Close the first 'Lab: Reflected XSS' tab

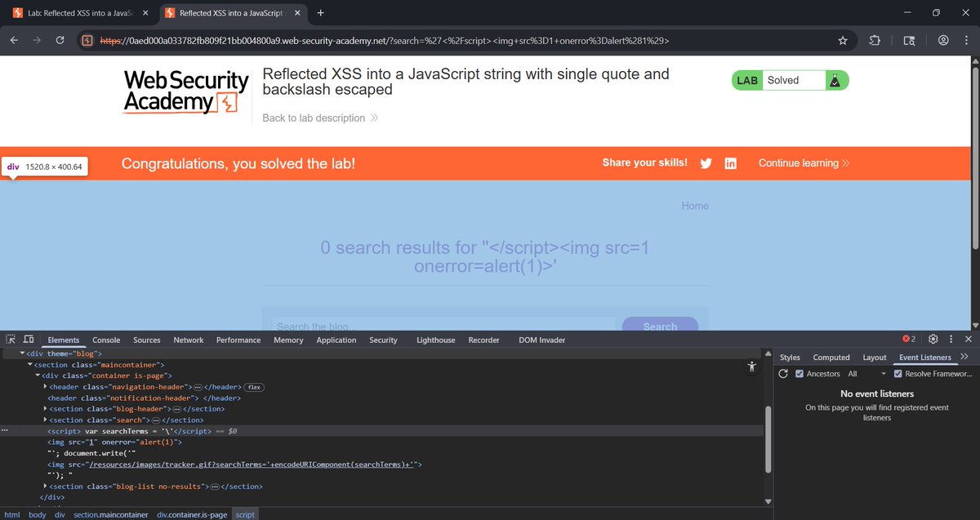coord(145,12)
